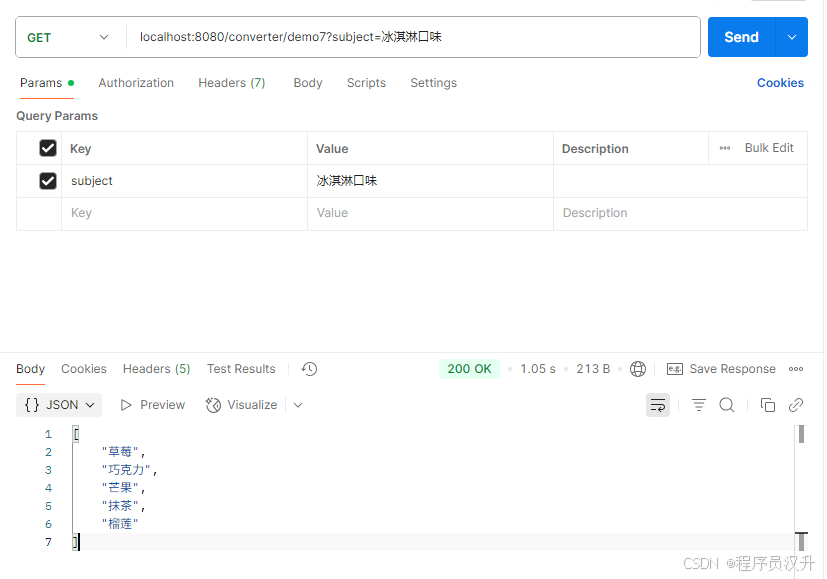The width and height of the screenshot is (827, 579).
Task: Click the search response magnifier icon
Action: (727, 405)
